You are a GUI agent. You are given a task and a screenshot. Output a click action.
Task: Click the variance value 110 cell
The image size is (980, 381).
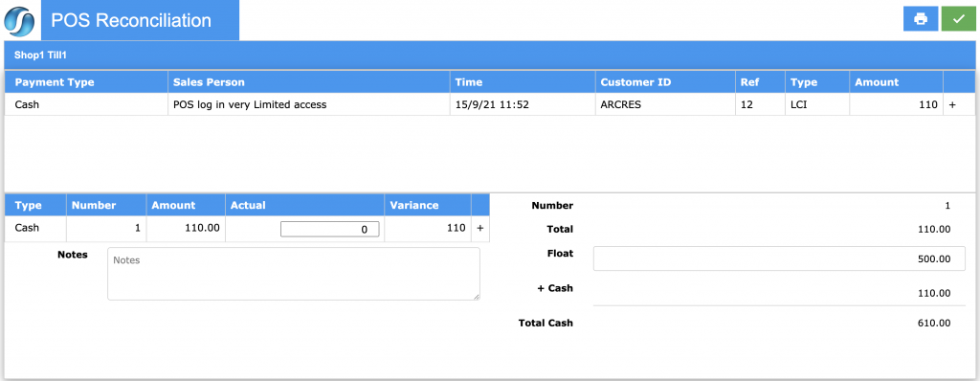(428, 229)
